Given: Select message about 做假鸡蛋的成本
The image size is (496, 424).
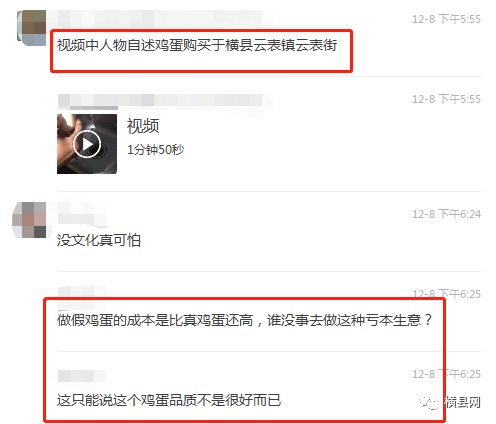Looking at the screenshot, I should tap(244, 320).
